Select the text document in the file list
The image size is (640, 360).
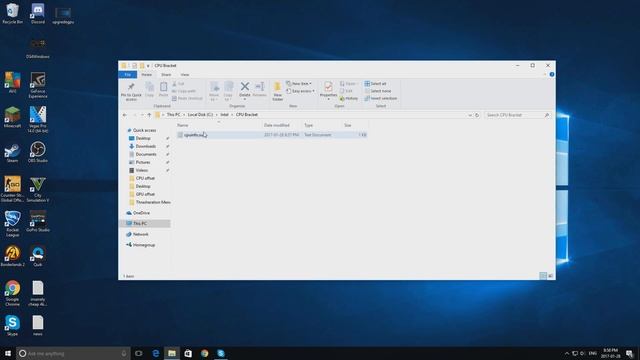(272, 135)
